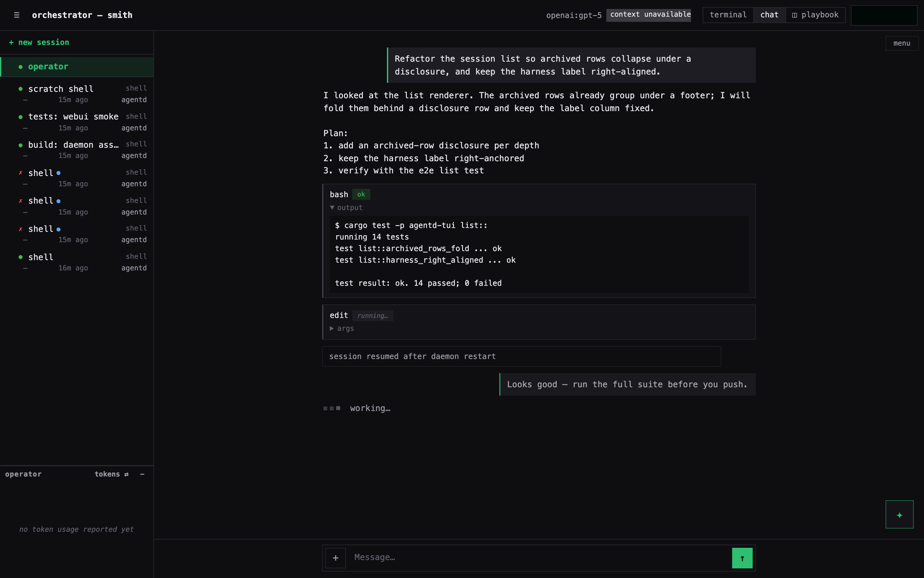Toggle the tokens swap icon in operator panel

coord(126,474)
